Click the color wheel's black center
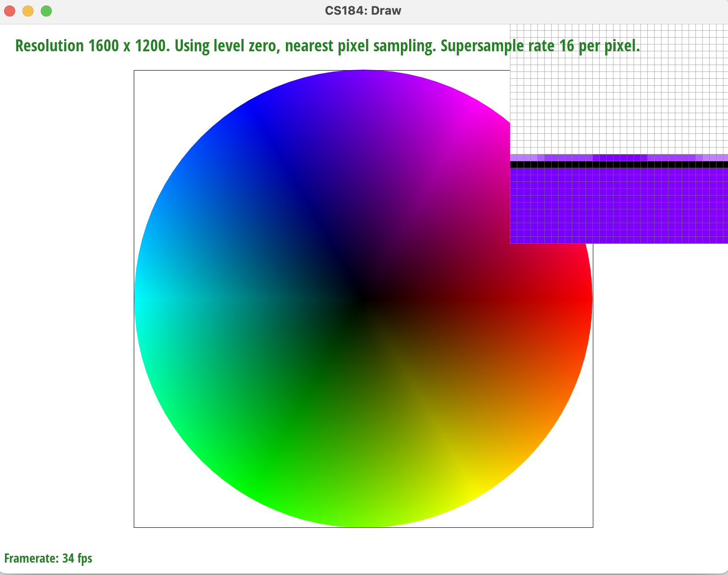Image resolution: width=728 pixels, height=575 pixels. pyautogui.click(x=363, y=299)
